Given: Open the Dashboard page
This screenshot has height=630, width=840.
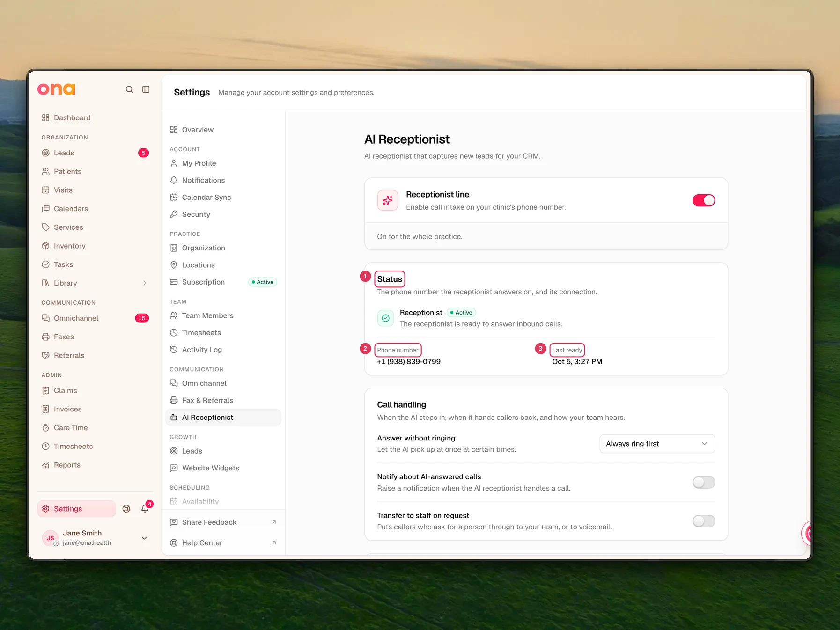Looking at the screenshot, I should pos(95,118).
